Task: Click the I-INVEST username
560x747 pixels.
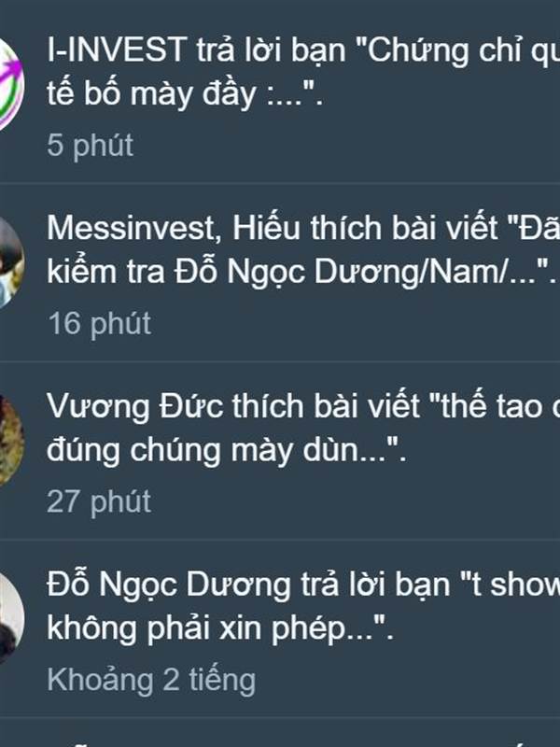Action: point(116,49)
